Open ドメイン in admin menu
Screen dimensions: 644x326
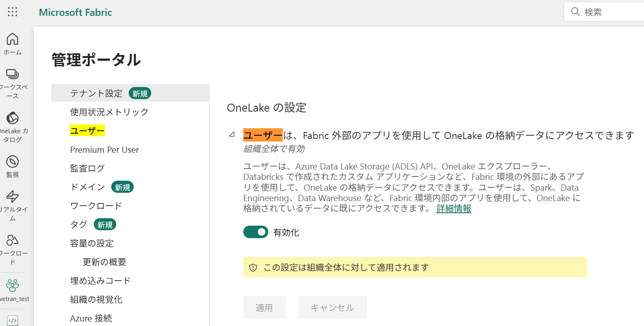coord(87,187)
